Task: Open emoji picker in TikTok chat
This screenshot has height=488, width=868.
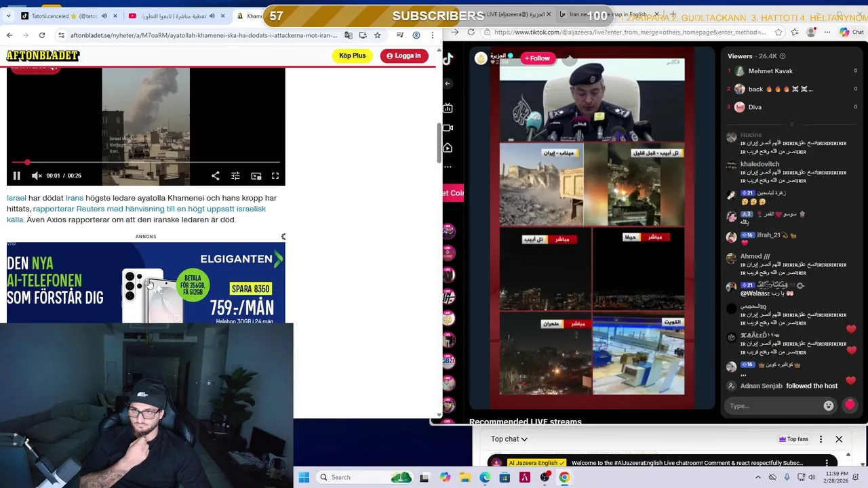Action: click(x=829, y=406)
